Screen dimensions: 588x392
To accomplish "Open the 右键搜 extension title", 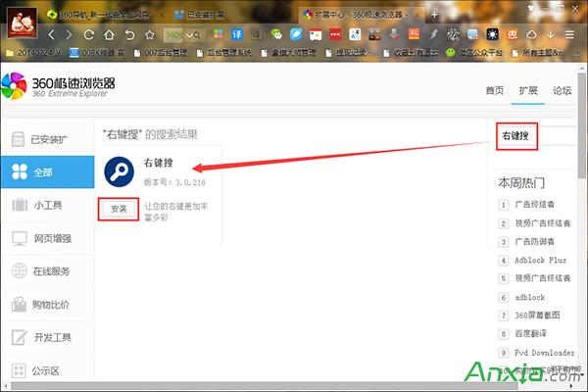I will point(158,163).
